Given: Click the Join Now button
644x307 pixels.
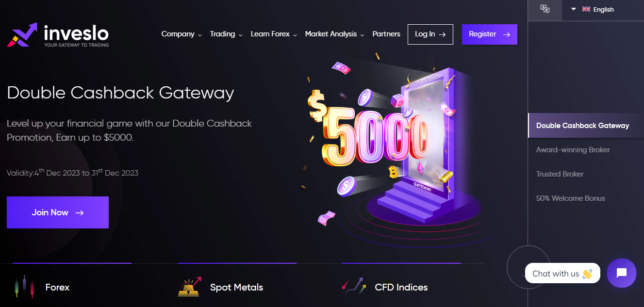Looking at the screenshot, I should pos(58,212).
